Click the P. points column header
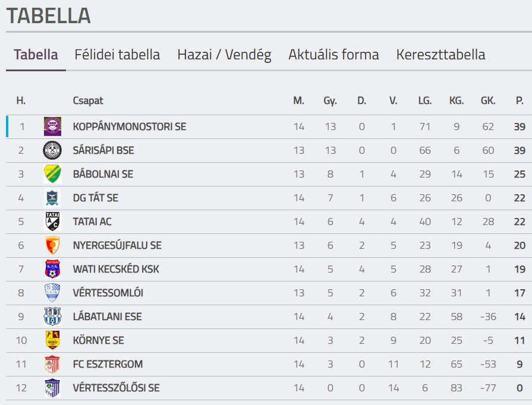The height and width of the screenshot is (405, 532). (x=520, y=101)
